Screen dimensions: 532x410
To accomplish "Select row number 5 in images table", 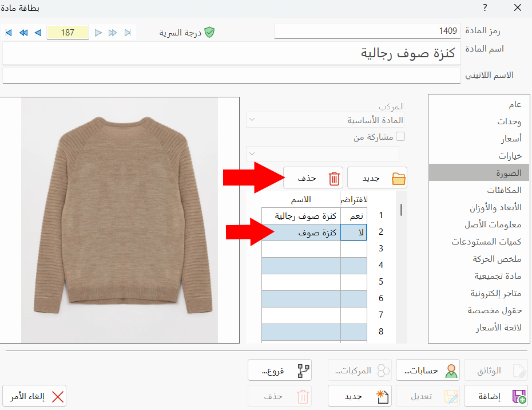I will tap(381, 282).
